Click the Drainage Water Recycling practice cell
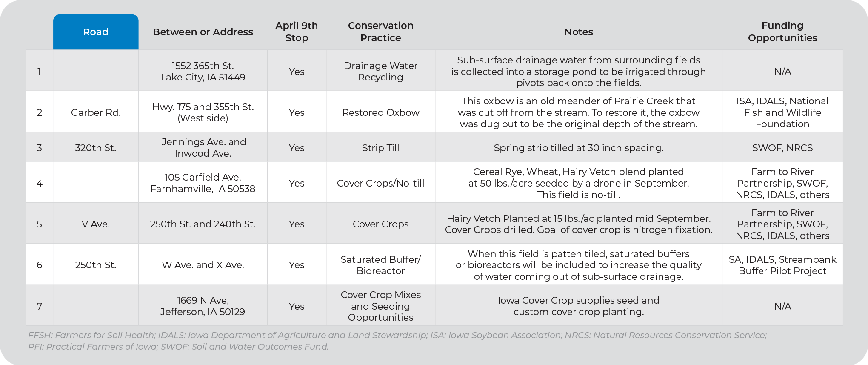The width and height of the screenshot is (868, 365). (x=380, y=72)
